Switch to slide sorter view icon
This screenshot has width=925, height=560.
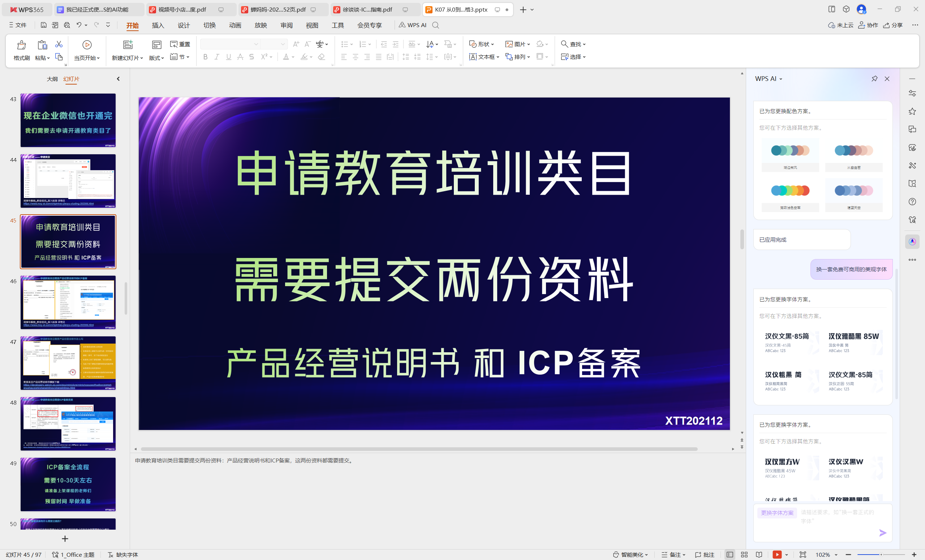point(744,555)
